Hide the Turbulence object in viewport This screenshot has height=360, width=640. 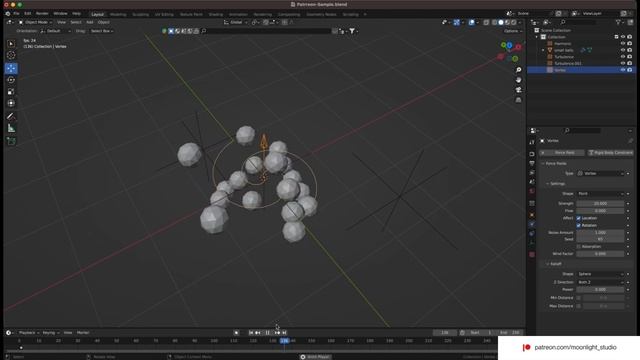point(623,57)
